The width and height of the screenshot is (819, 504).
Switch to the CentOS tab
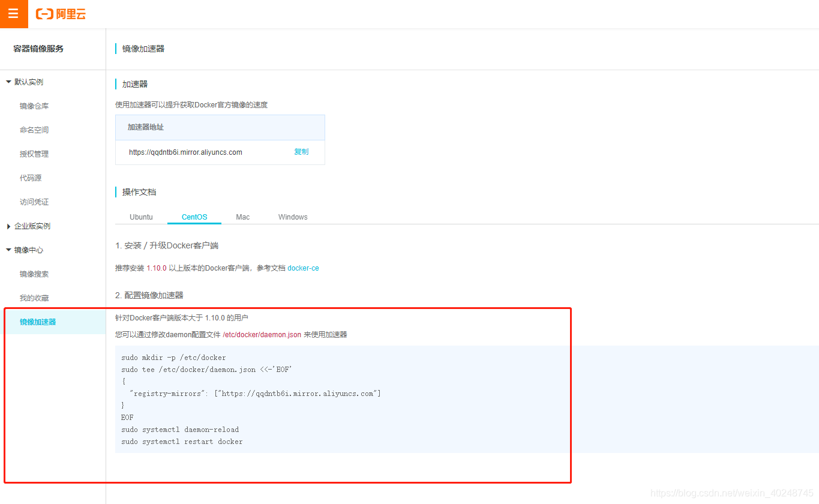(x=194, y=217)
